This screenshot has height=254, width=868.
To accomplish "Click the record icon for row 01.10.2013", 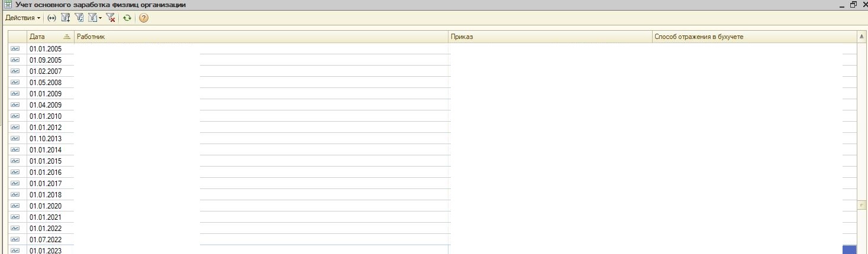I will (15, 139).
